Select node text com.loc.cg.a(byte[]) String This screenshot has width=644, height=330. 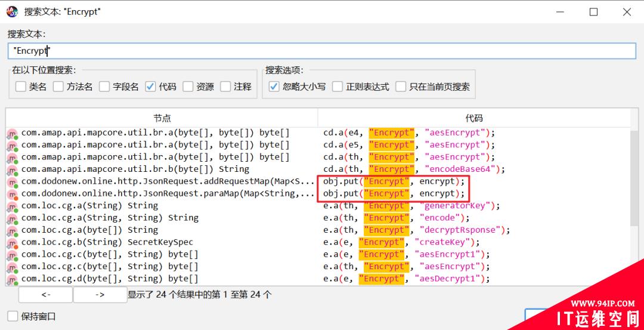(x=89, y=230)
